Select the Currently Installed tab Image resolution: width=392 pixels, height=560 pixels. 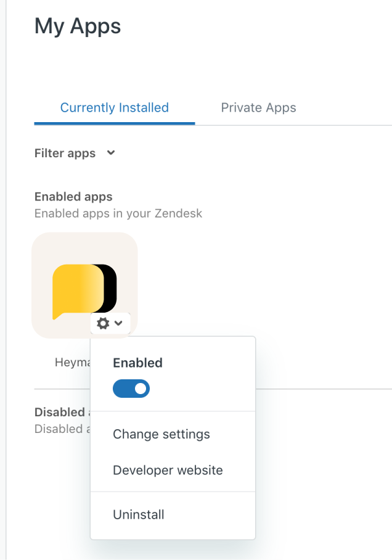click(114, 107)
